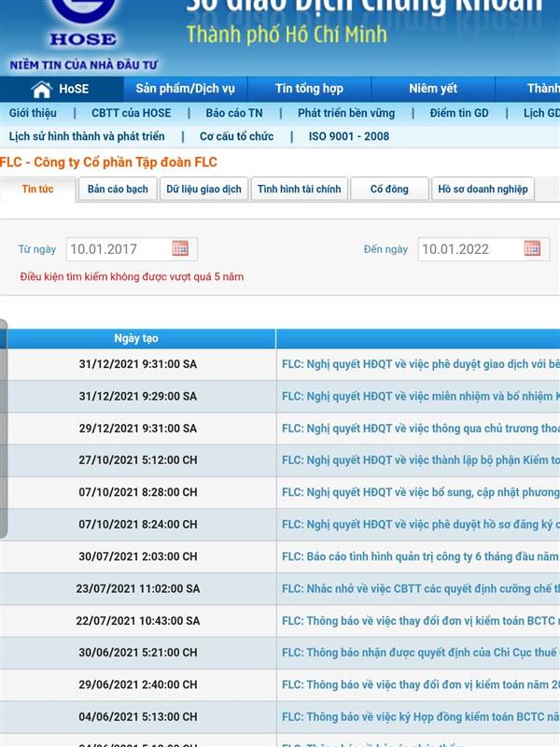Click the HOSE logo in header

pos(83,24)
